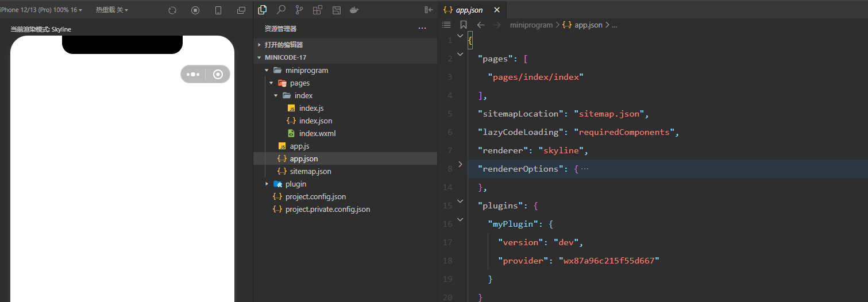The width and height of the screenshot is (868, 302).
Task: Open index.json in the file tree
Action: [345, 121]
